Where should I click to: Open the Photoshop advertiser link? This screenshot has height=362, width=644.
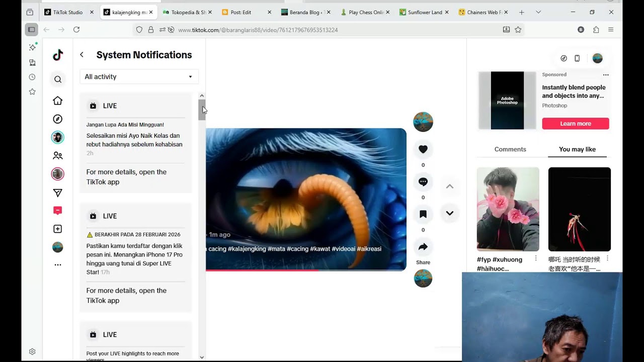pos(554,106)
